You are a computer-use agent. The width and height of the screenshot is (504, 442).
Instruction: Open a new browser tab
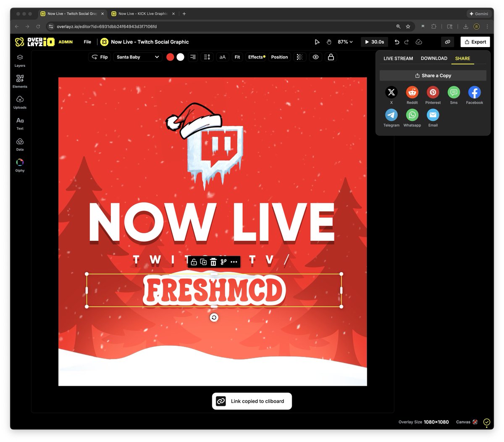[x=184, y=14]
